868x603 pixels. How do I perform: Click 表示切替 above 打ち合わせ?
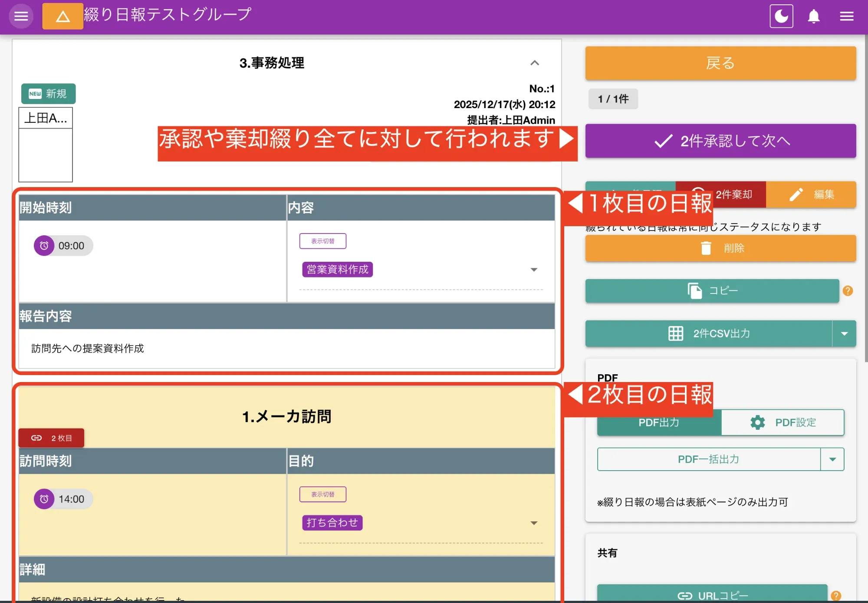[x=322, y=494]
